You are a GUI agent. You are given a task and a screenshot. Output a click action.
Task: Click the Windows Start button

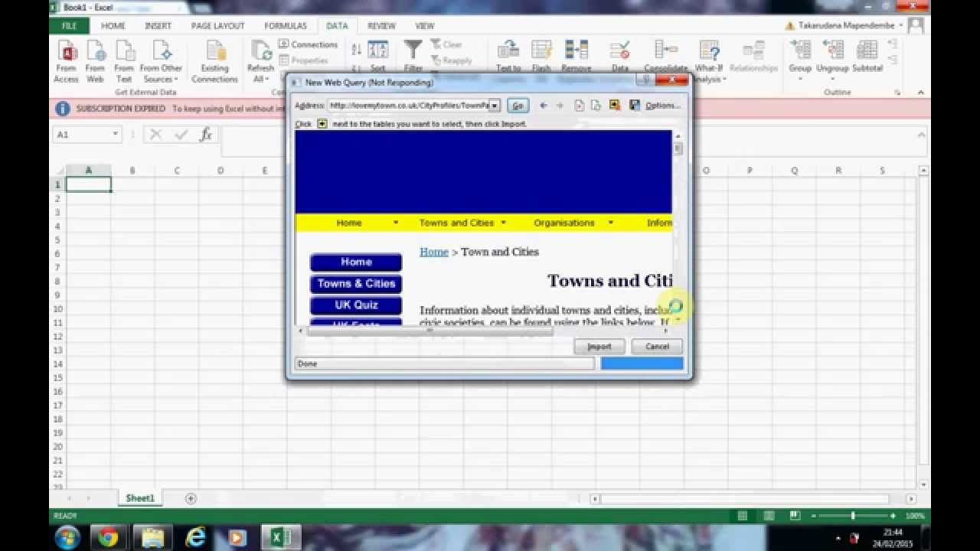tap(66, 537)
